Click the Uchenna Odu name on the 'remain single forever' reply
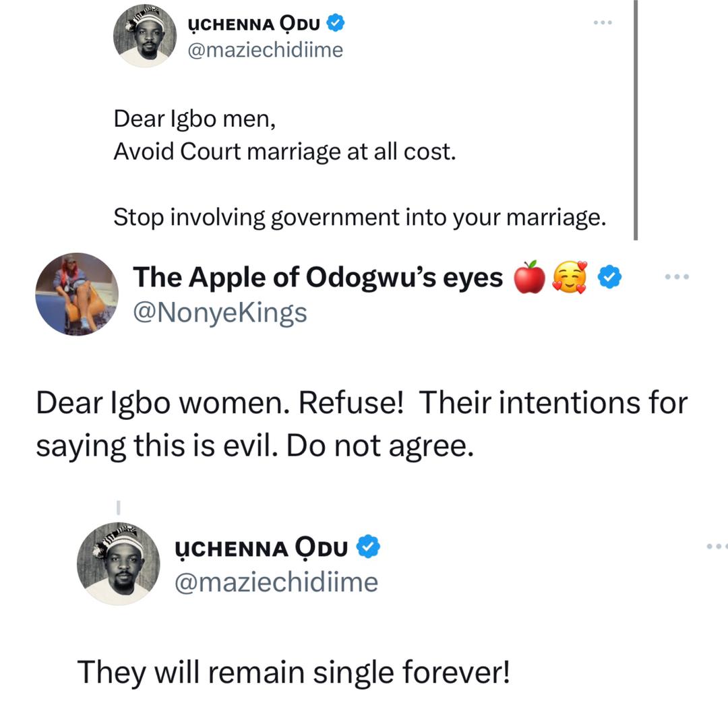Image resolution: width=728 pixels, height=728 pixels. coord(261,548)
